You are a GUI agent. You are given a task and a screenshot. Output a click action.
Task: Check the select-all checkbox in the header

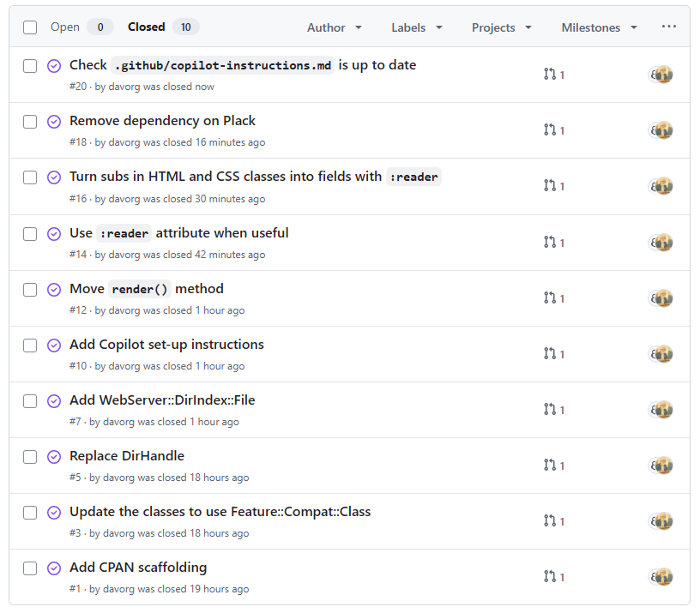point(30,27)
